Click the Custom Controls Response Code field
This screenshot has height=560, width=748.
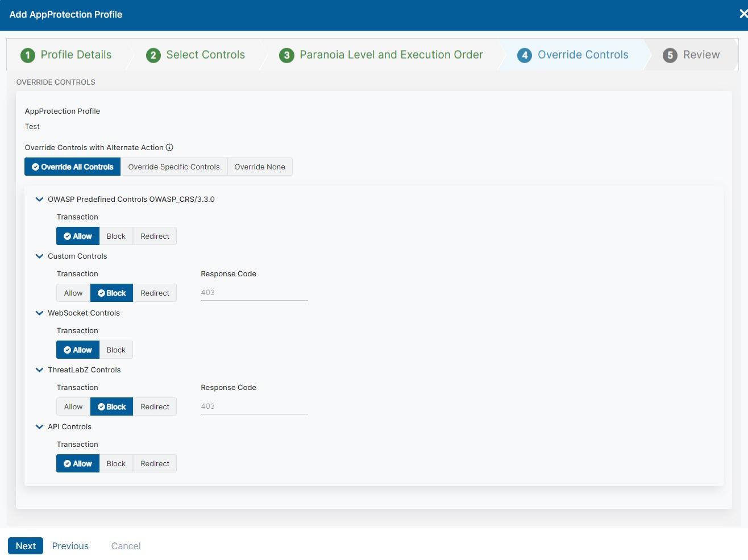coord(254,293)
